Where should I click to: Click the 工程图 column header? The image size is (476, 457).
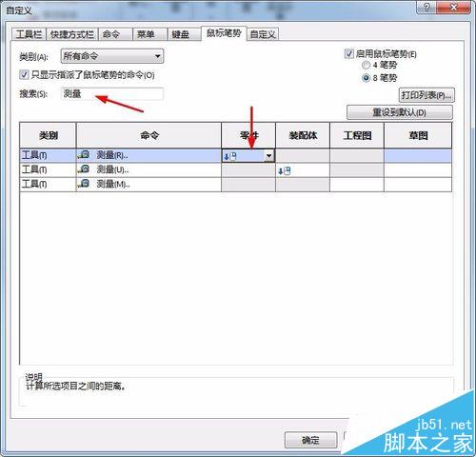coord(357,135)
